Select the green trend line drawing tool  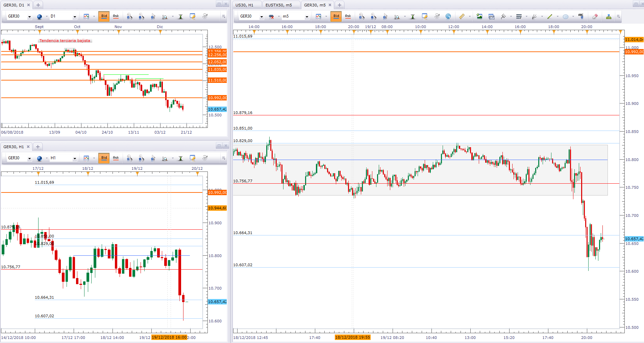550,16
